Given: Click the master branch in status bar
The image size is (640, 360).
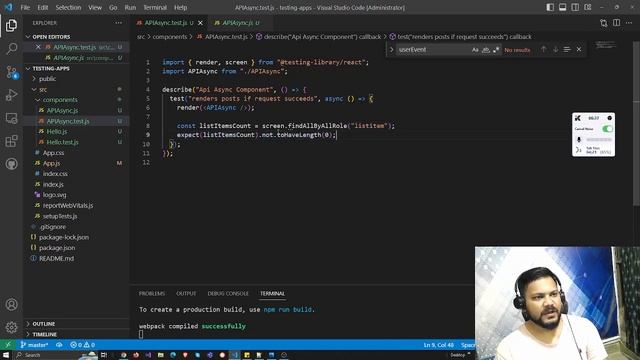Looking at the screenshot, I should (x=34, y=345).
